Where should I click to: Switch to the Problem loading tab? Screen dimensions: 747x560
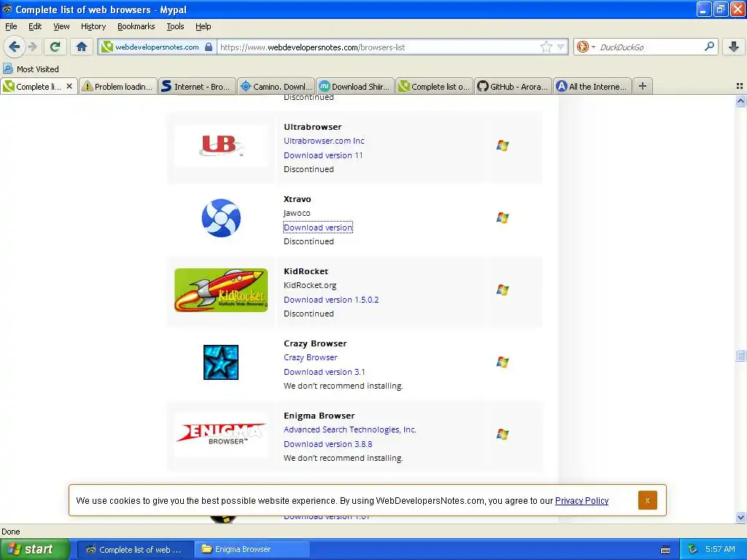(x=117, y=86)
